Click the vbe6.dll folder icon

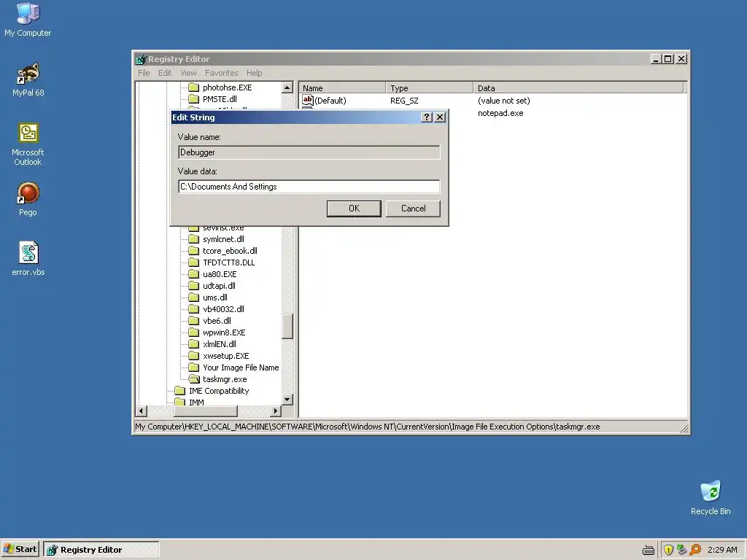pos(193,321)
